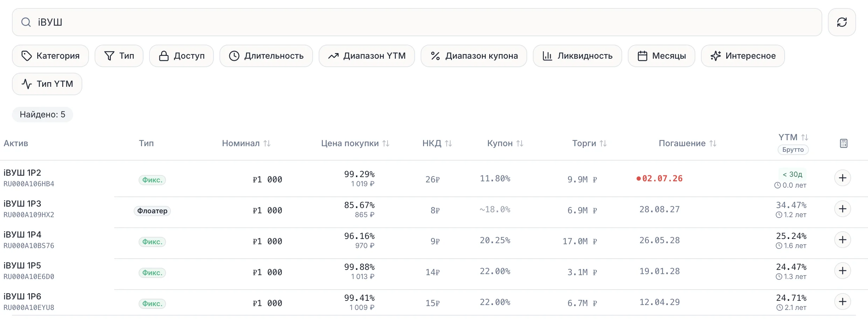Click the Флоатер type badge
868x324 pixels.
152,211
